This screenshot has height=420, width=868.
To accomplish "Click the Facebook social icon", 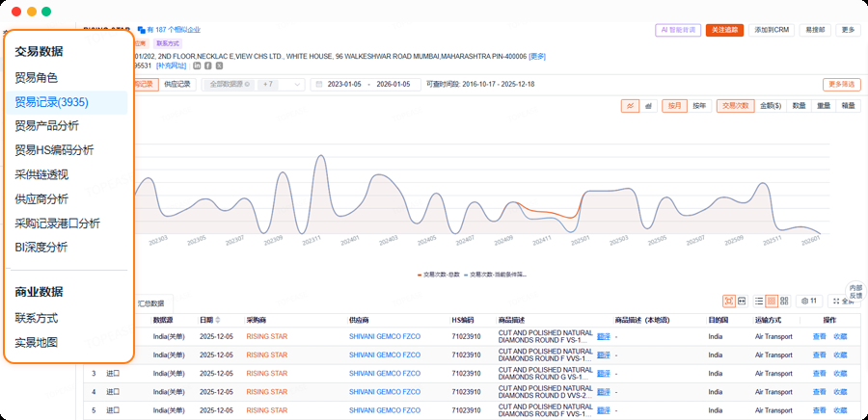I will click(207, 66).
